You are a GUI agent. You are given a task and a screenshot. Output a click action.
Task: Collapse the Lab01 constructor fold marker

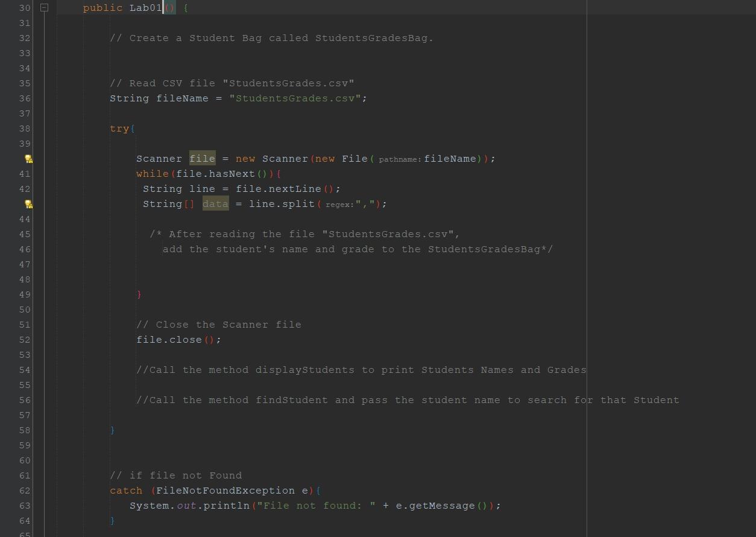tap(43, 7)
